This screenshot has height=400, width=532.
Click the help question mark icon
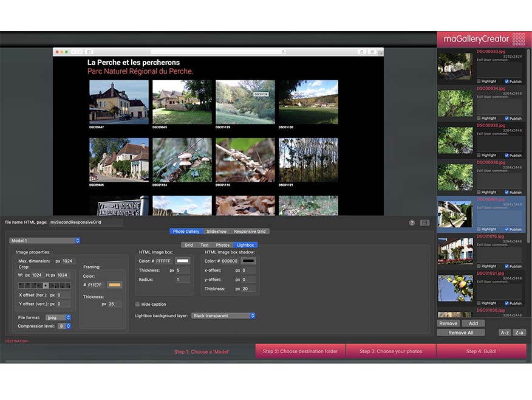click(412, 222)
